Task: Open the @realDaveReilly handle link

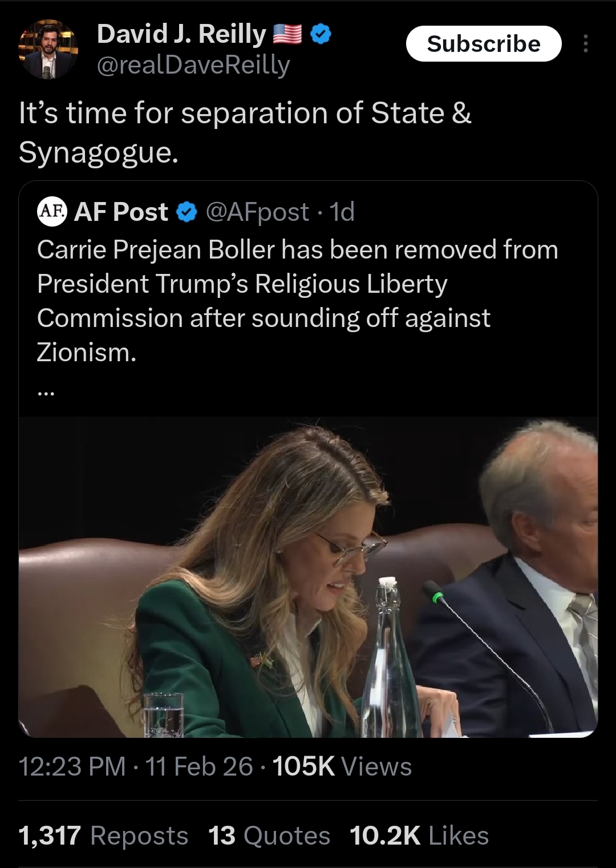Action: pyautogui.click(x=193, y=66)
